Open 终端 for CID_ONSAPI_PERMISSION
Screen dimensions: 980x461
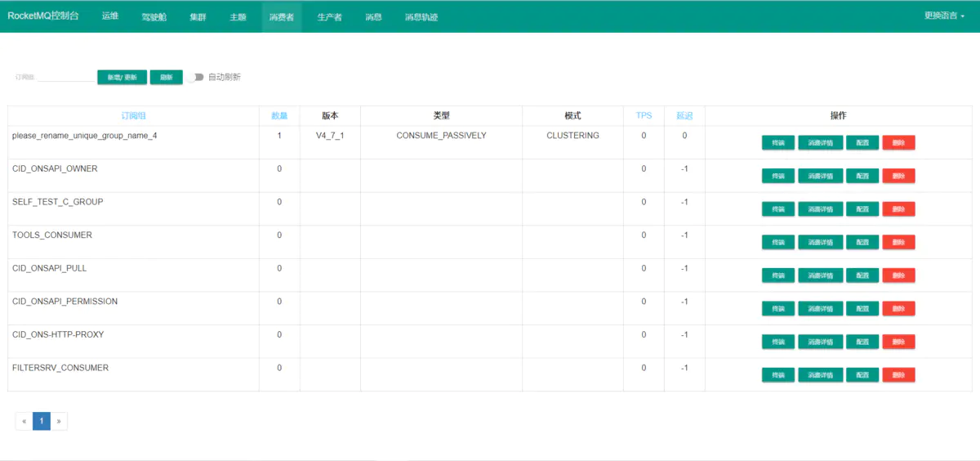click(778, 308)
